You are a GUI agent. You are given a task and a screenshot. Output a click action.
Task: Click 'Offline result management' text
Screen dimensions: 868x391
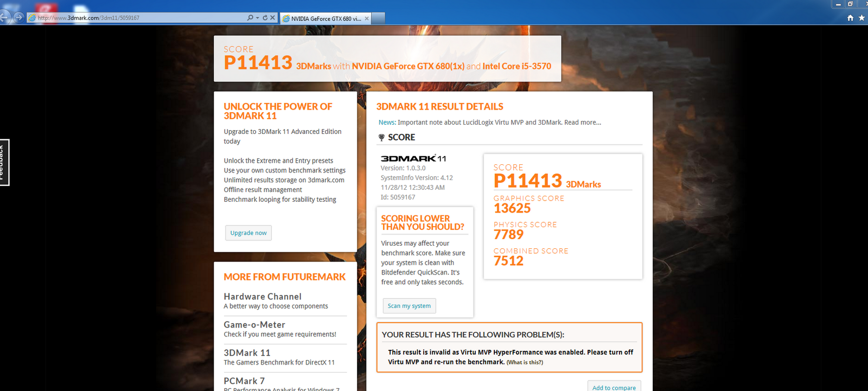(x=263, y=190)
